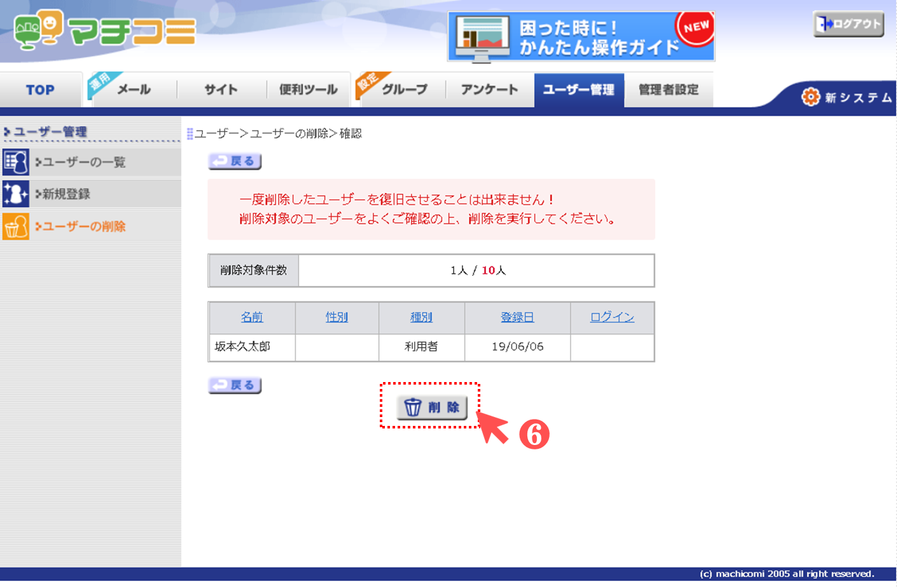
Task: Open the メール tab
Action: 134,90
